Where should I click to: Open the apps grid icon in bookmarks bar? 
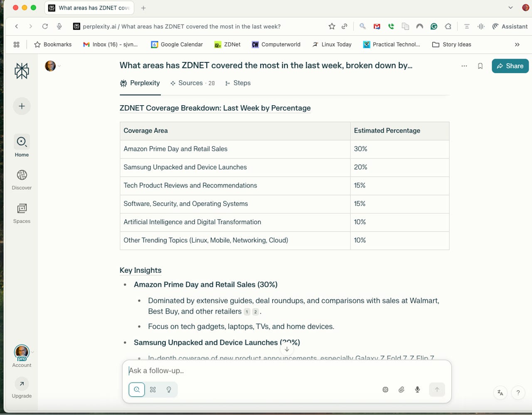pos(17,44)
